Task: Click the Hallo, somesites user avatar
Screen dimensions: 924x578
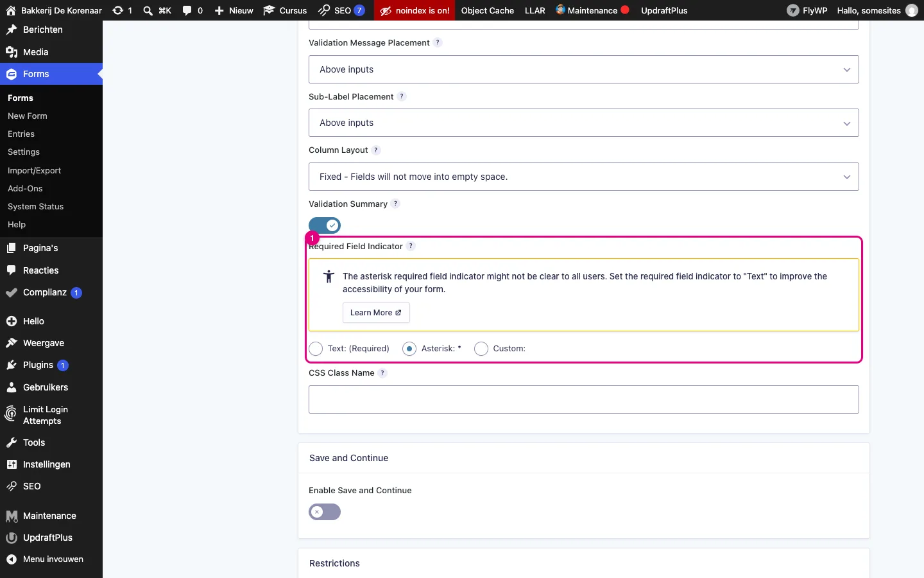Action: pos(912,10)
